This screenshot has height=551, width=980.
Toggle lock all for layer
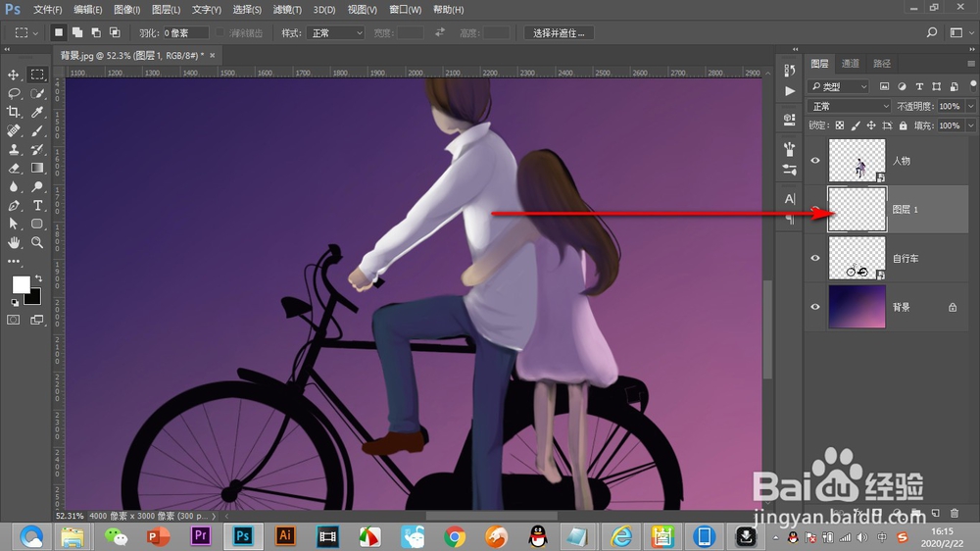click(904, 125)
